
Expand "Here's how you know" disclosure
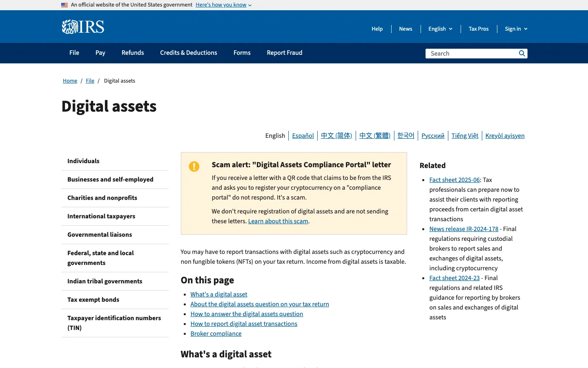click(223, 5)
